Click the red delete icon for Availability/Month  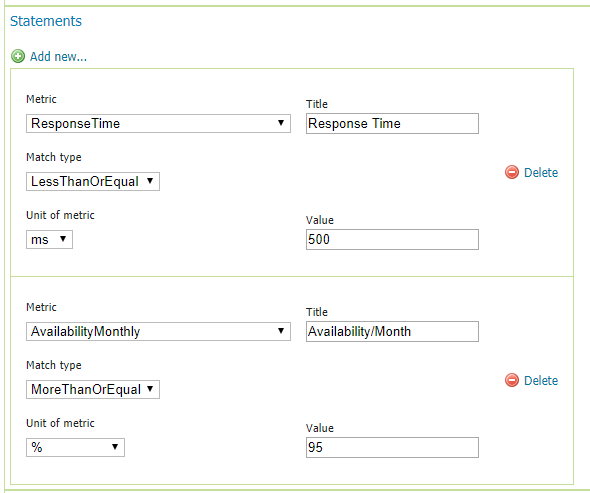[x=512, y=380]
